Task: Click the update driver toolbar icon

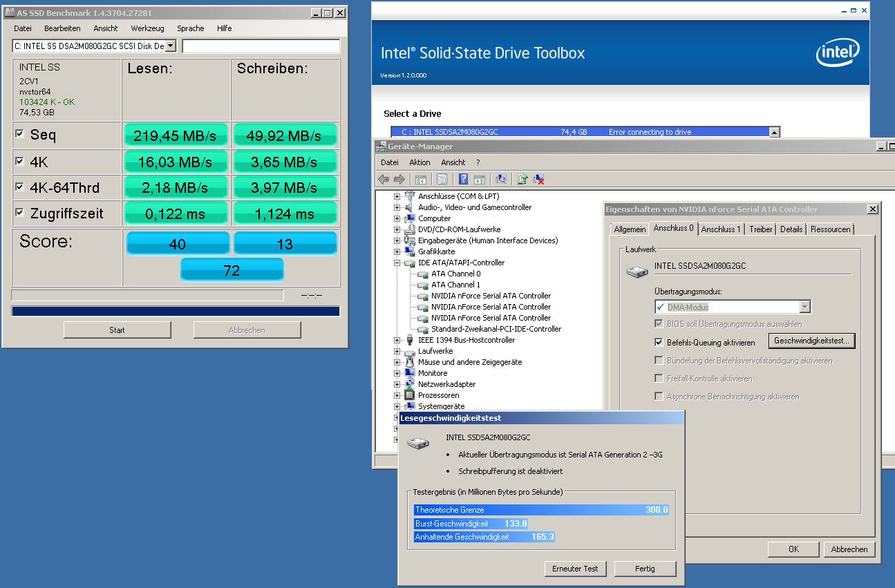Action: (x=523, y=179)
